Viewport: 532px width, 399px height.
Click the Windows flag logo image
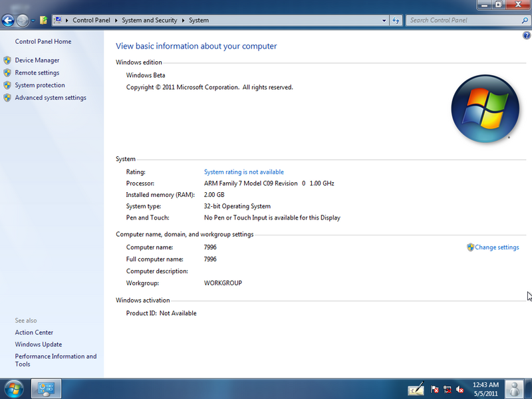tap(485, 108)
